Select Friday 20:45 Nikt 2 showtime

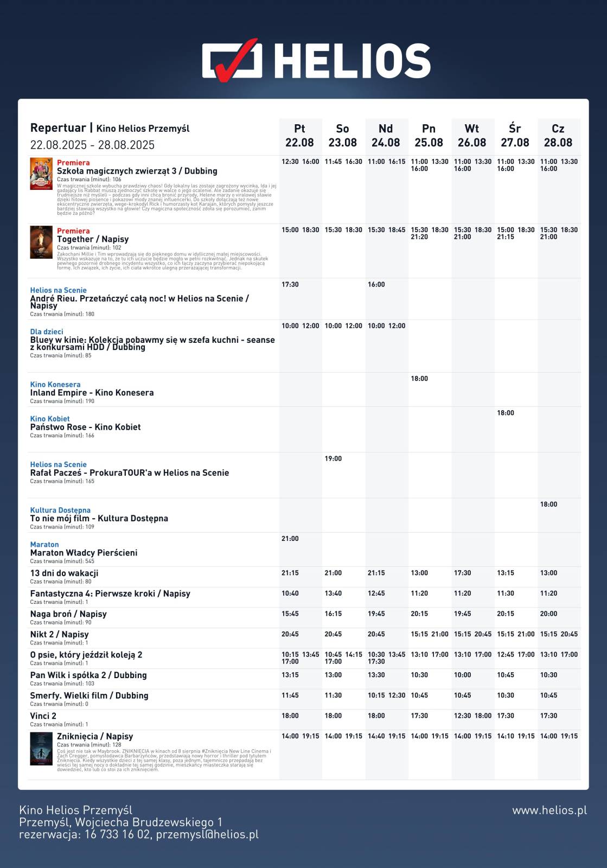tap(290, 634)
